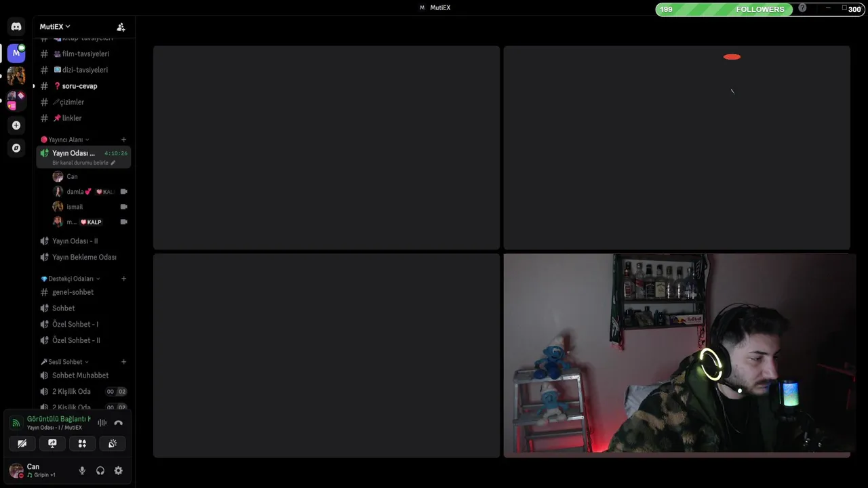Open the second server with photo avatar
The height and width of the screenshot is (488, 868).
click(16, 75)
